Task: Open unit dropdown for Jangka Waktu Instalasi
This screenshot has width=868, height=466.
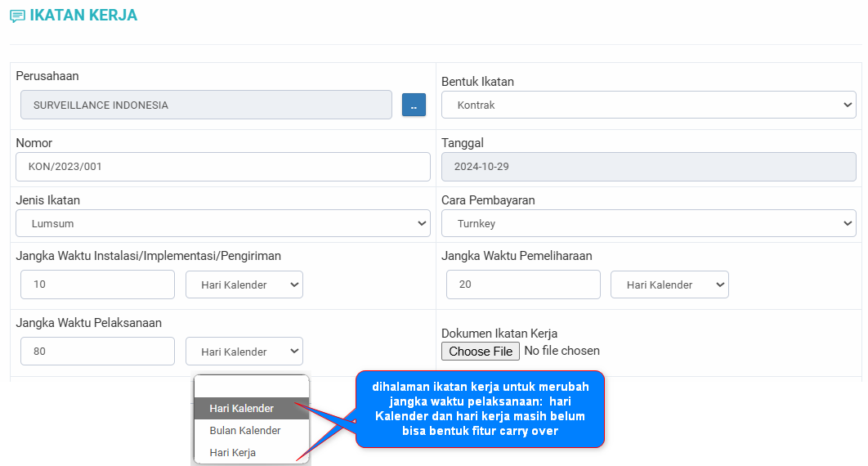Action: [244, 285]
